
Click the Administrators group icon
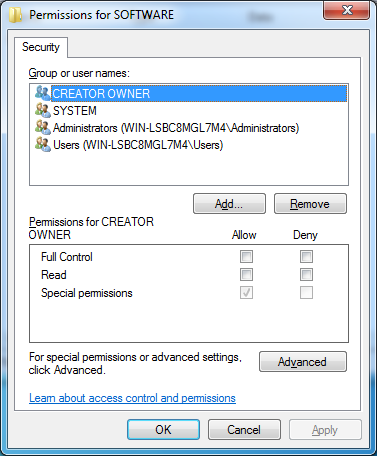[x=43, y=127]
